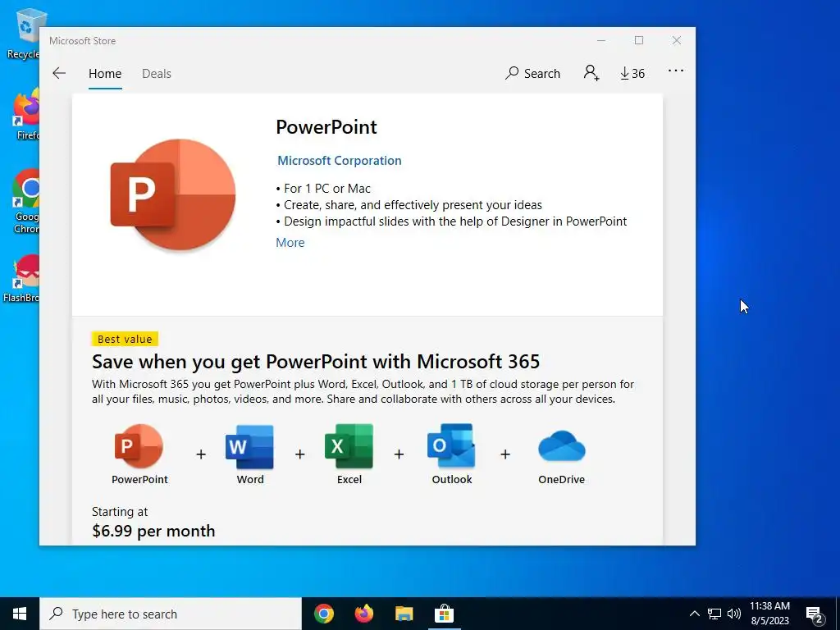Click the Word icon in bundle row
Viewport: 840px width, 630px height.
(249, 447)
